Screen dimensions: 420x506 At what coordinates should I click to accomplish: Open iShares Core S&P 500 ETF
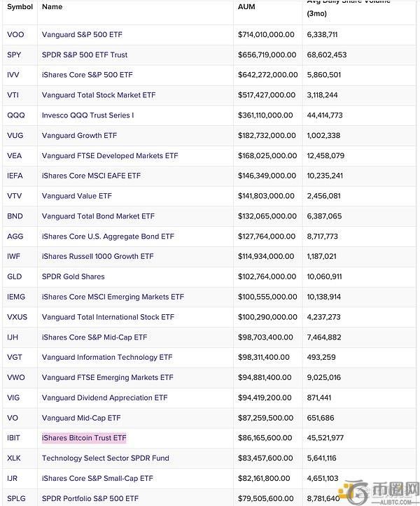[x=87, y=75]
